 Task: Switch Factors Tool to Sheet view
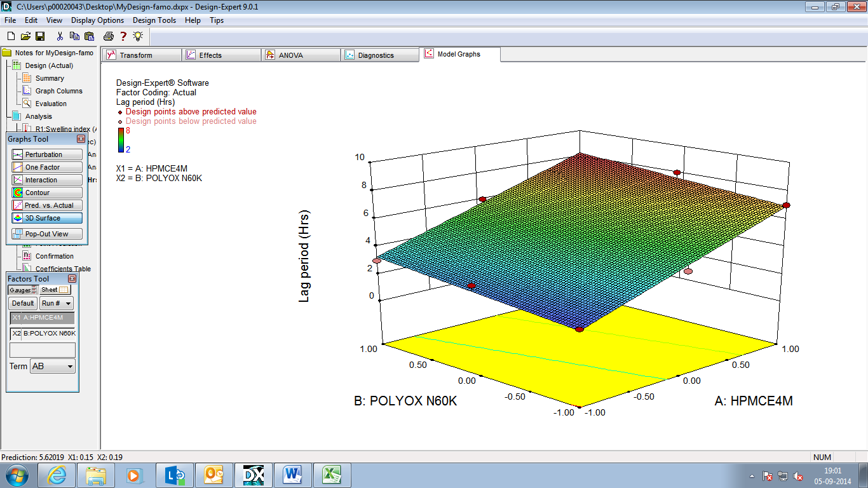tap(55, 290)
